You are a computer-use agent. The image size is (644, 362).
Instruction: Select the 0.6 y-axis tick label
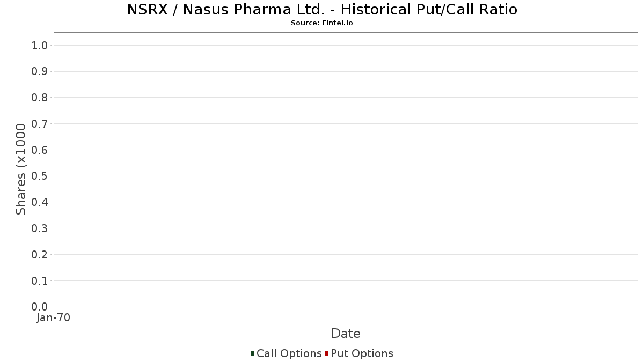point(40,150)
